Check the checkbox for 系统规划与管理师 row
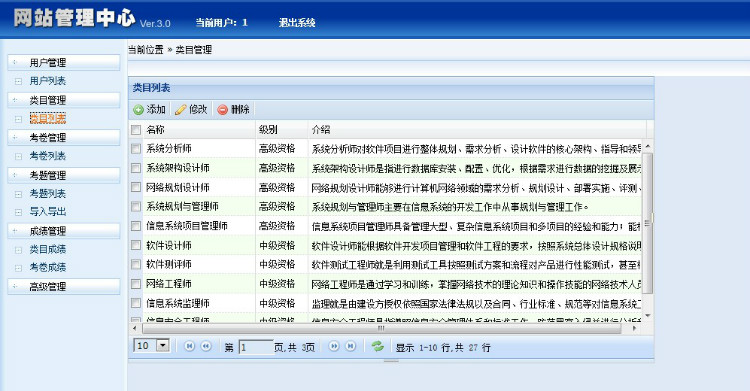Viewport: 750px width, 391px height. click(136, 206)
